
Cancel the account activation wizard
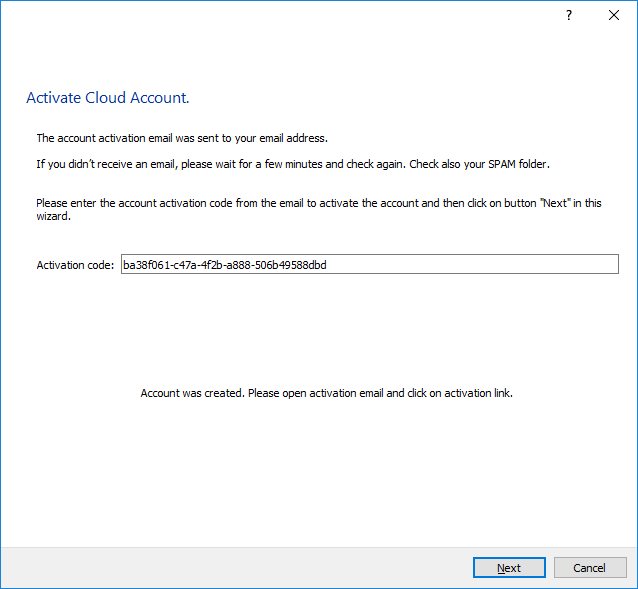[589, 567]
